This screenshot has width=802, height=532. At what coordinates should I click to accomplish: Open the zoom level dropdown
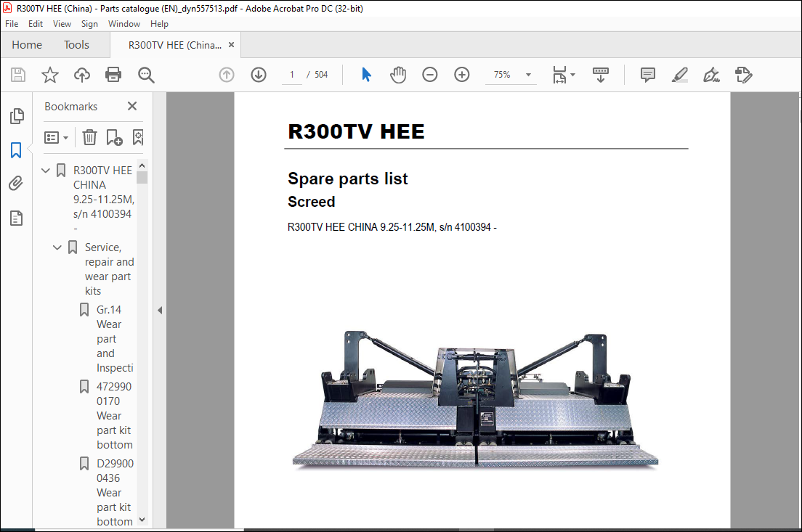tap(528, 75)
